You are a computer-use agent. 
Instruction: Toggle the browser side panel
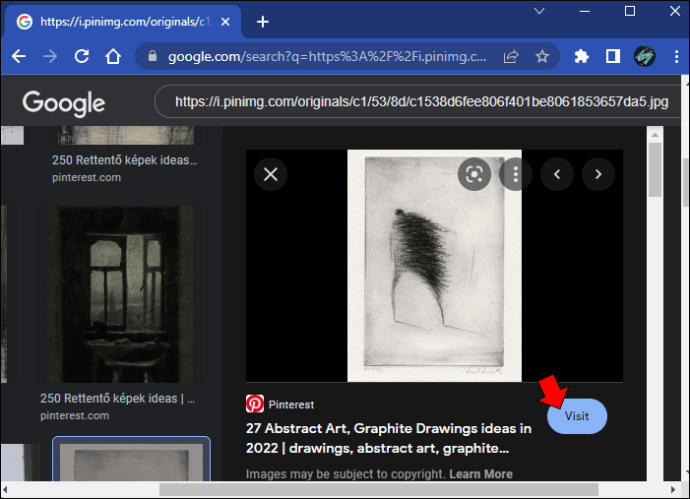pos(613,56)
